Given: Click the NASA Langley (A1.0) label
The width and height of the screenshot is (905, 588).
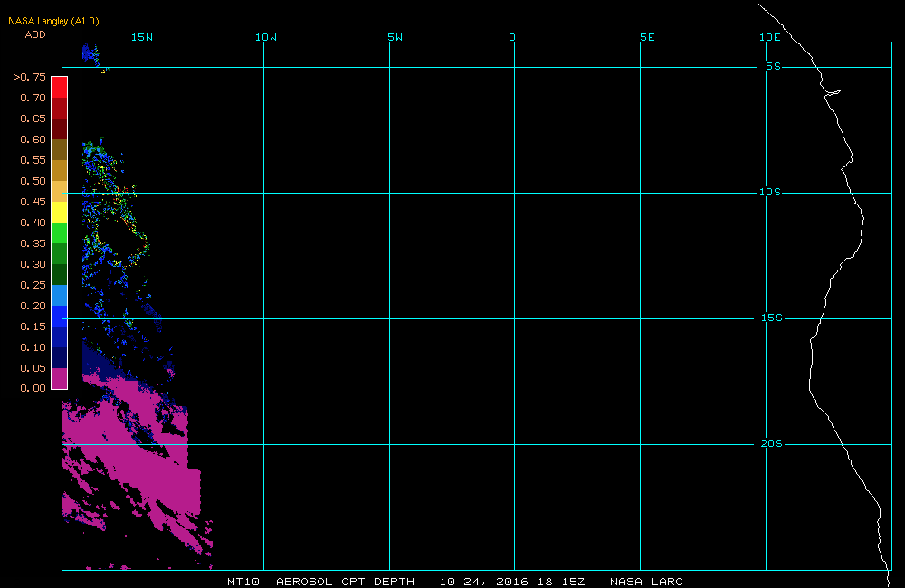Looking at the screenshot, I should 53,21.
